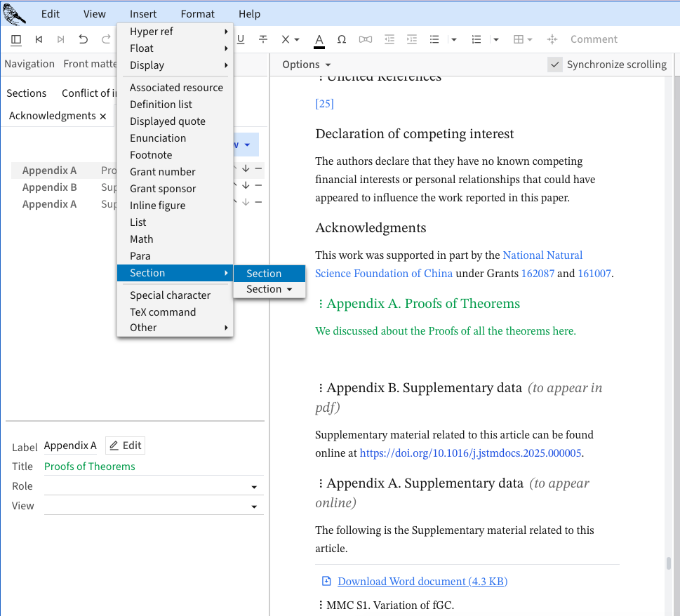Toggle Synchronize scrolling checkbox
The height and width of the screenshot is (616, 680).
tap(555, 65)
